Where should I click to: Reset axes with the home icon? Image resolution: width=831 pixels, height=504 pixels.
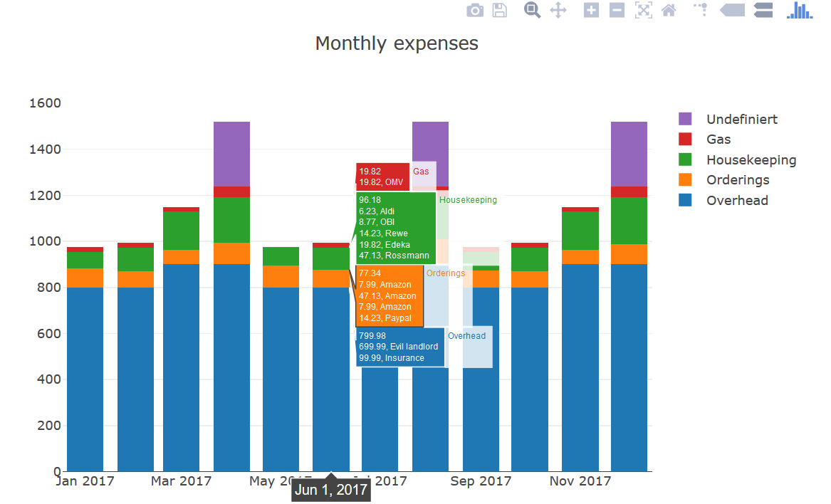tap(669, 10)
